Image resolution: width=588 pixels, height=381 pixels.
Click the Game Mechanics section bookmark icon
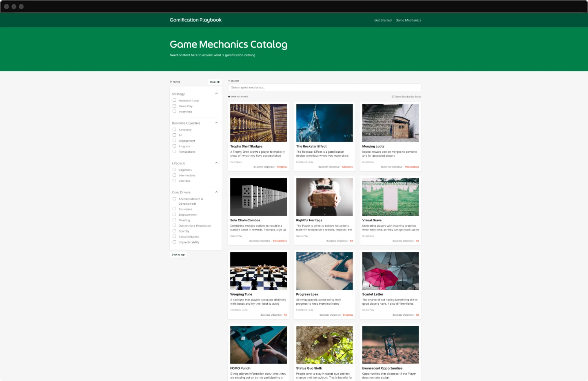point(229,97)
